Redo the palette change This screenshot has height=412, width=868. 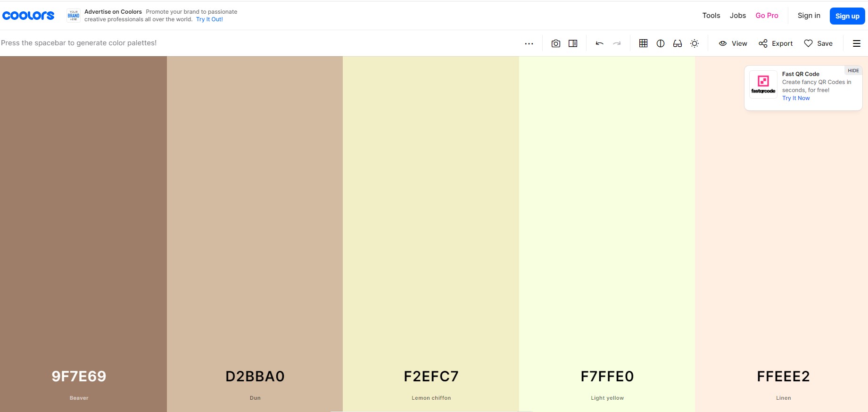point(617,43)
